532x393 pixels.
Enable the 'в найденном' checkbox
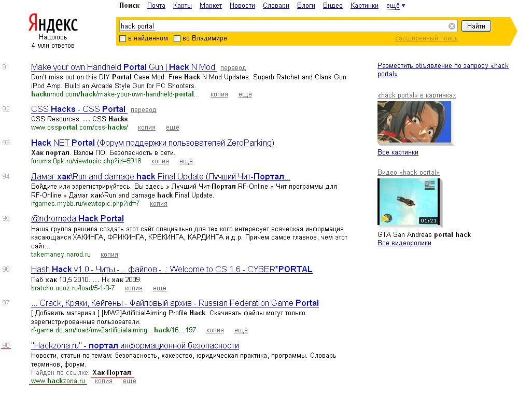point(123,39)
